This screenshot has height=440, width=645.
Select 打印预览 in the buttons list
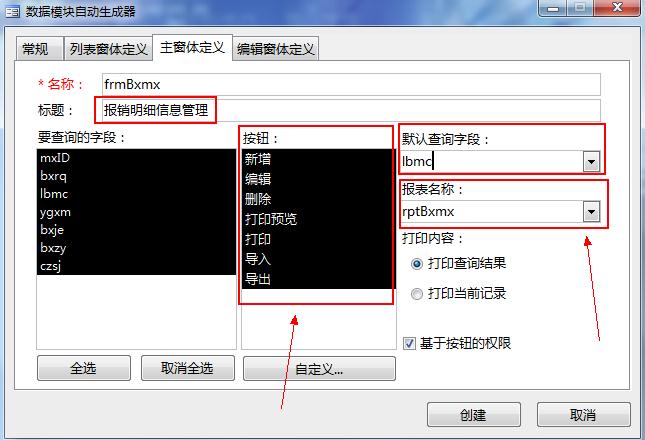point(317,219)
